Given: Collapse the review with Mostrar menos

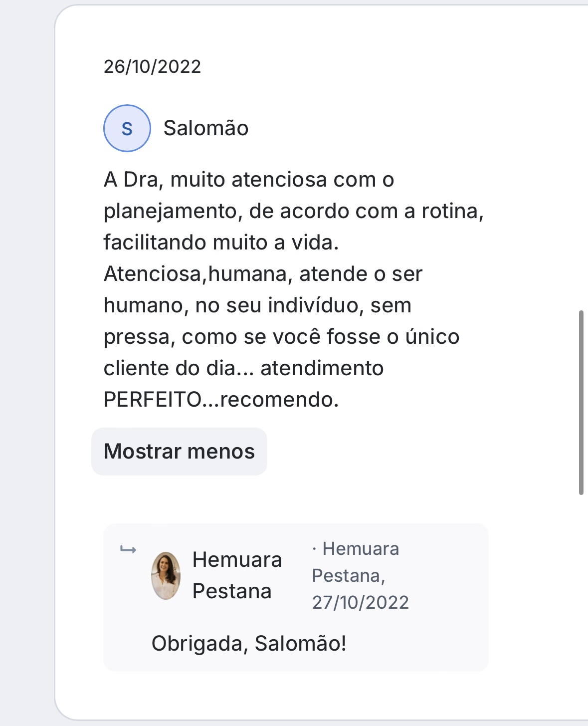Looking at the screenshot, I should [179, 452].
